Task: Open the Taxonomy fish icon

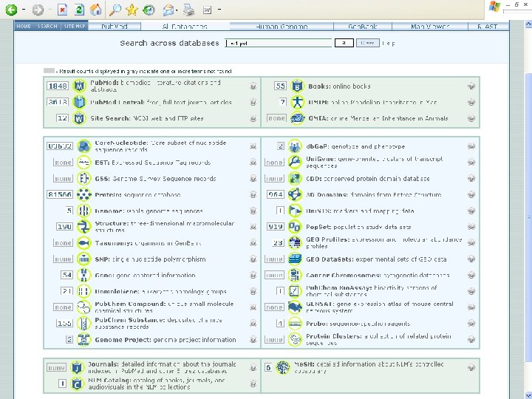Action: click(x=83, y=243)
